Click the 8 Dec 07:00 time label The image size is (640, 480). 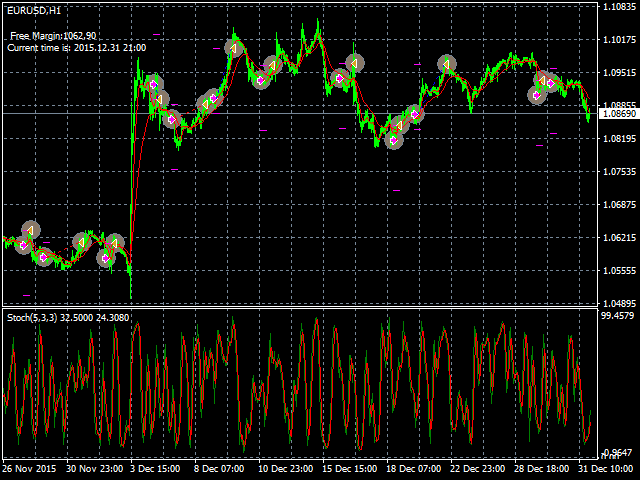(219, 469)
